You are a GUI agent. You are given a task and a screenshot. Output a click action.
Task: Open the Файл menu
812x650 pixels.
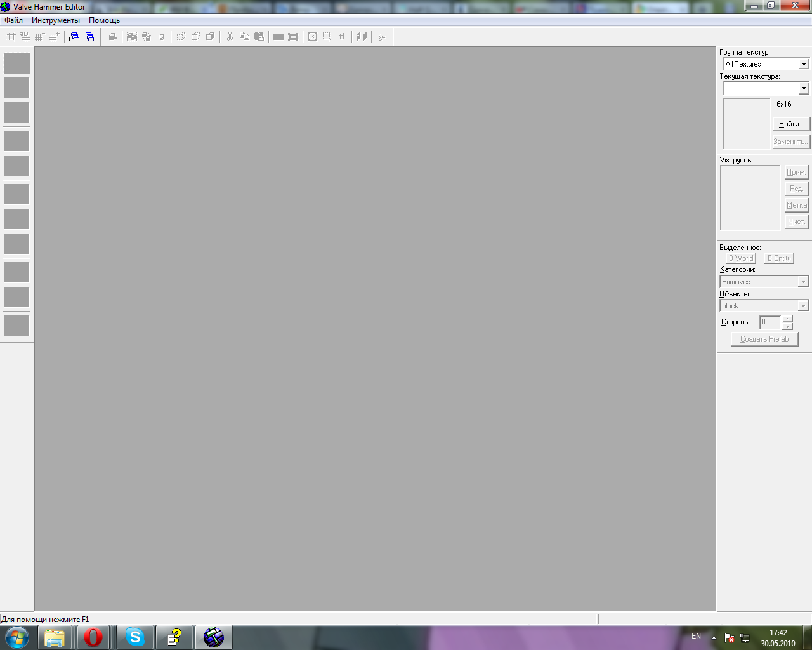[x=13, y=20]
